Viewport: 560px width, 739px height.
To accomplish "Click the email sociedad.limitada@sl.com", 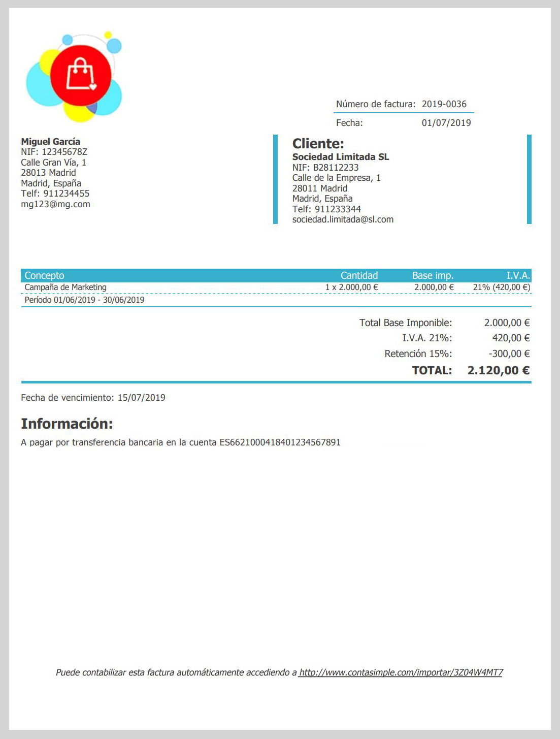I will coord(343,219).
